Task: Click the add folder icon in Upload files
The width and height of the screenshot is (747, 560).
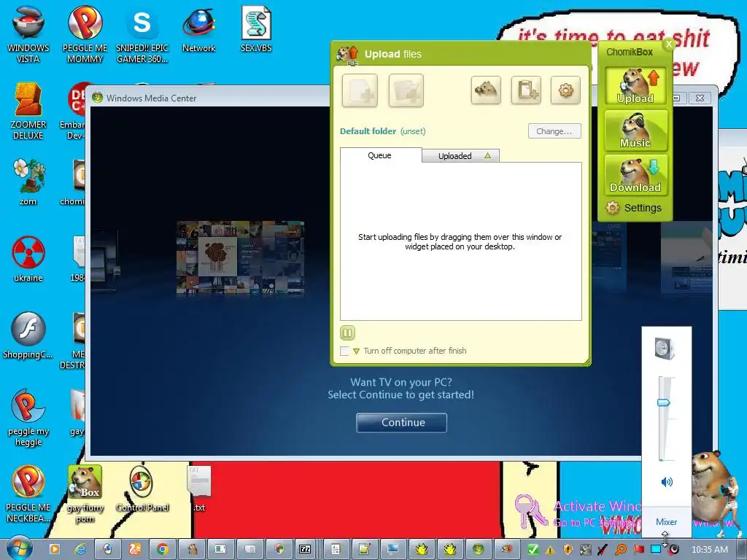Action: (x=406, y=90)
